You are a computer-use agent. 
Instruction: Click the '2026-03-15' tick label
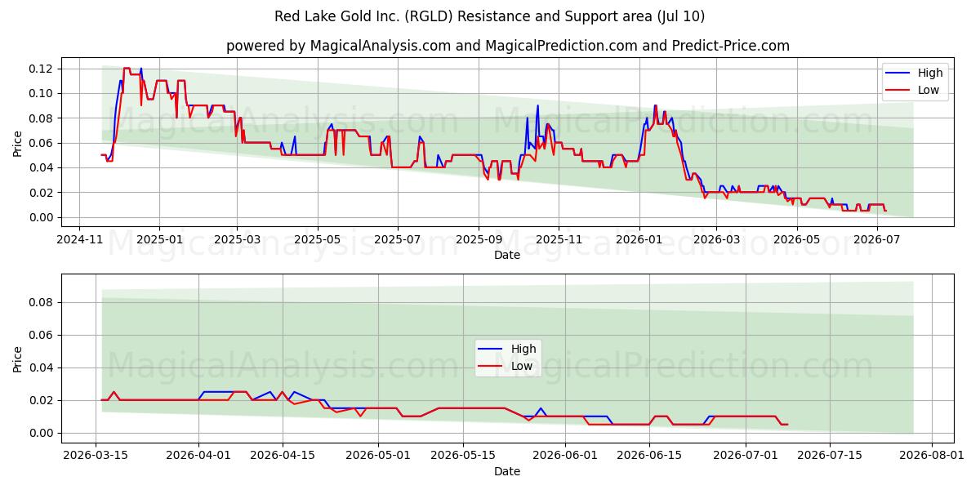[x=96, y=455]
